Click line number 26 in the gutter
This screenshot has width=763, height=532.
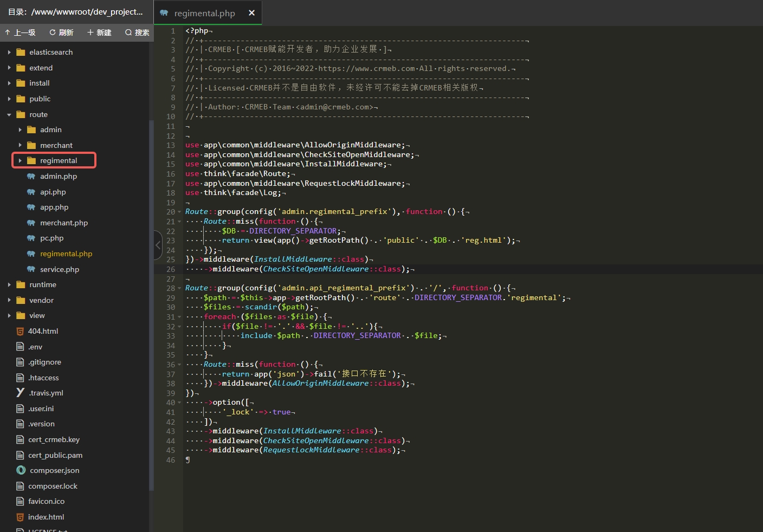171,269
